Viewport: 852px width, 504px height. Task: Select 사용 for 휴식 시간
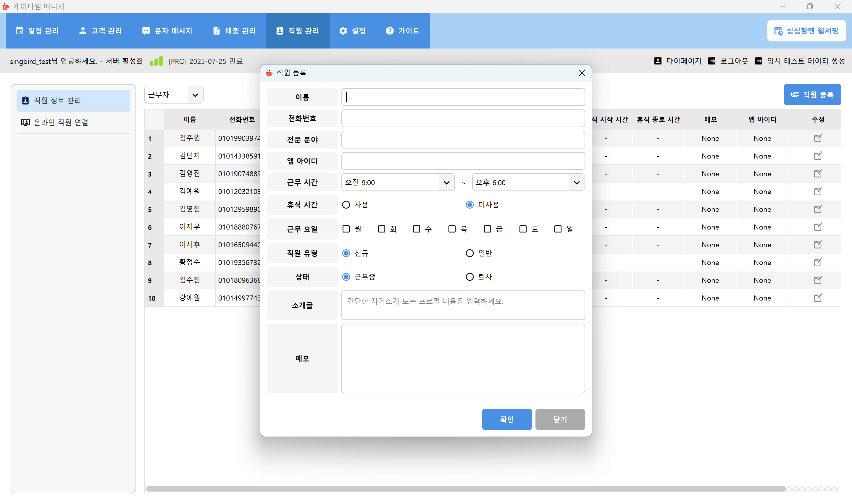coord(346,204)
